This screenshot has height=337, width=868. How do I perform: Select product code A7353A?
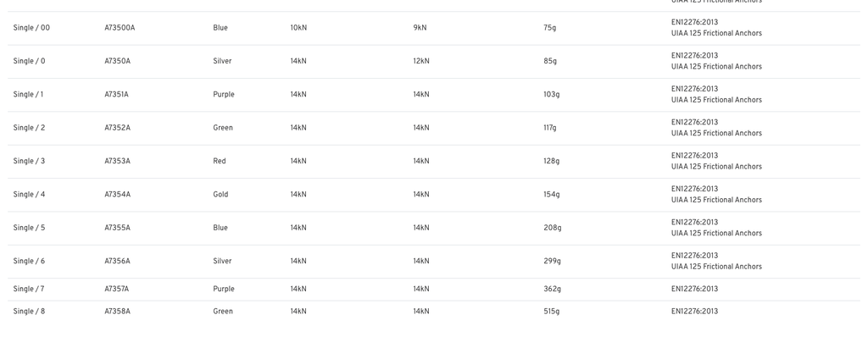117,161
